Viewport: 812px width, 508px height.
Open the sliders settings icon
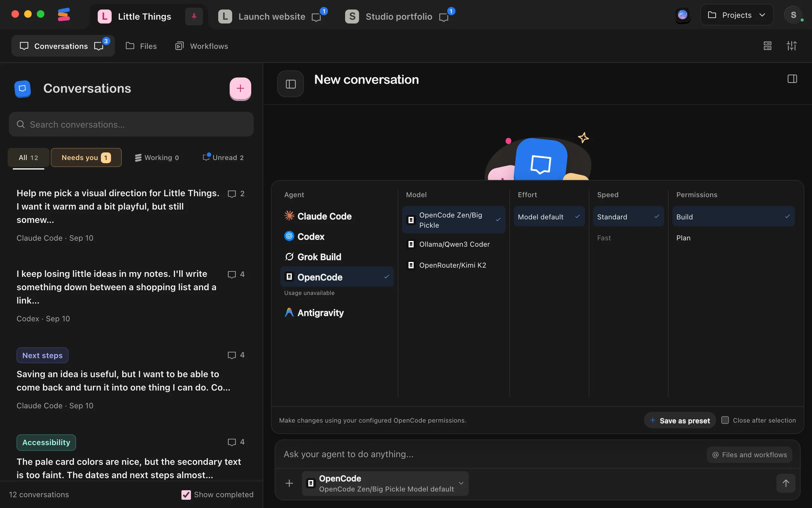(791, 46)
